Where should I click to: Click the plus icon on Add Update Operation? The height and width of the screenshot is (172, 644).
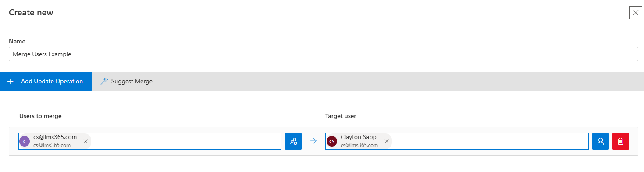(11, 81)
